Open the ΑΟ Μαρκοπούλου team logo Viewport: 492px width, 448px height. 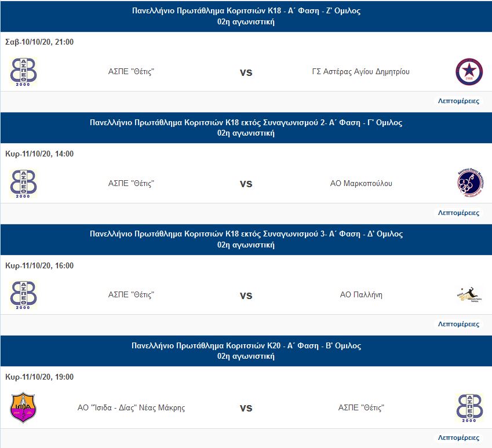tap(469, 184)
